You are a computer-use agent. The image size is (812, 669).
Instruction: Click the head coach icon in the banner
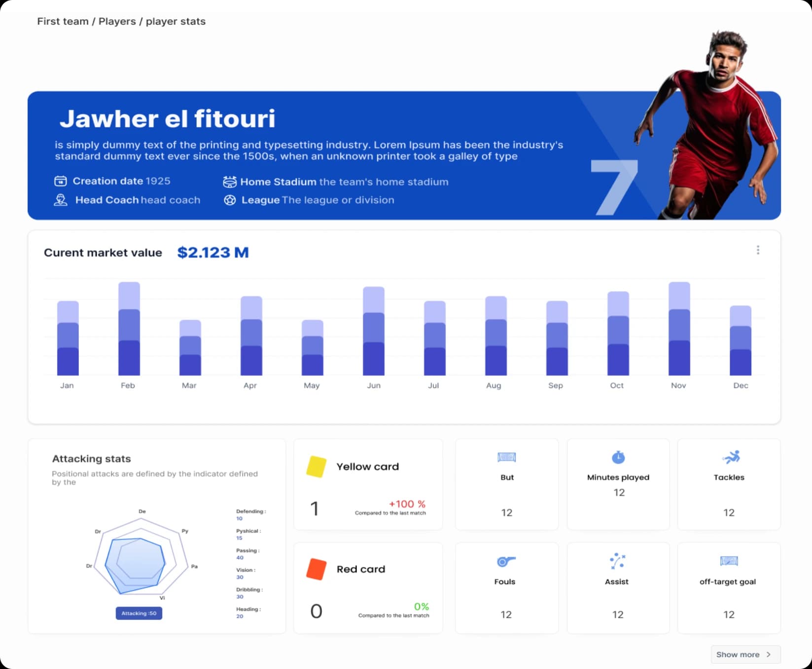[x=60, y=199]
